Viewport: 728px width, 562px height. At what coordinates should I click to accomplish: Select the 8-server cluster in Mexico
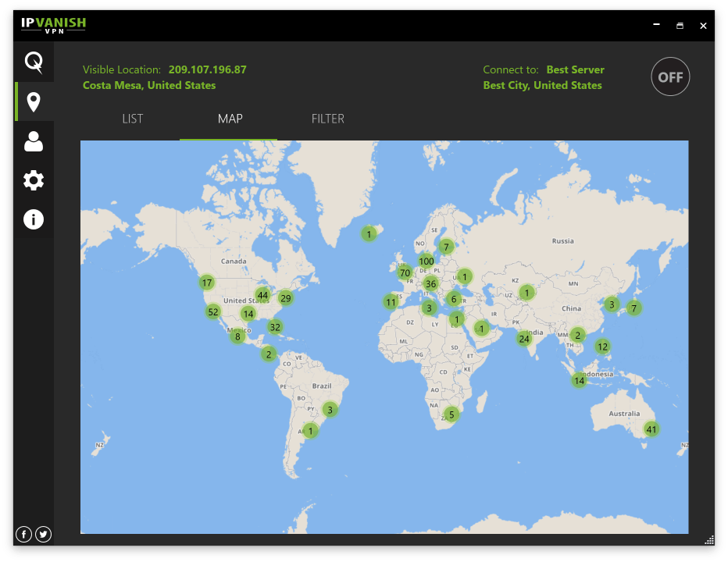pos(237,336)
